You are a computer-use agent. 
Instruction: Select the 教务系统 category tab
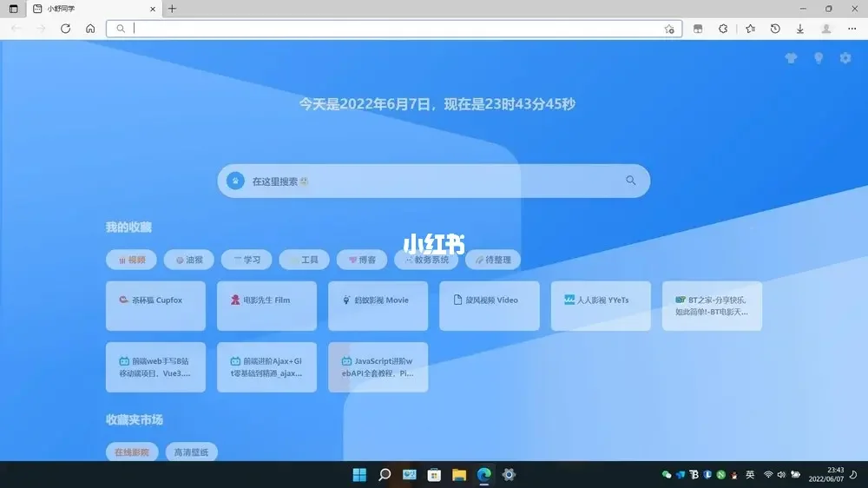(426, 260)
